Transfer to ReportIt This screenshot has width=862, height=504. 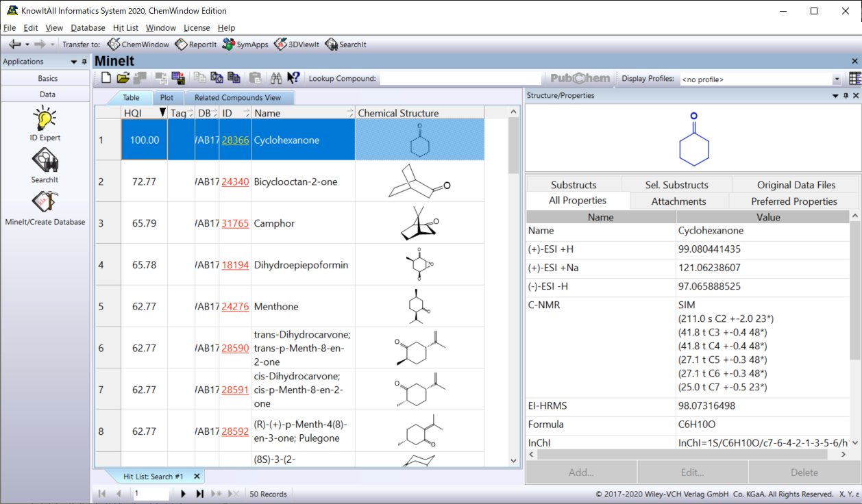point(197,45)
